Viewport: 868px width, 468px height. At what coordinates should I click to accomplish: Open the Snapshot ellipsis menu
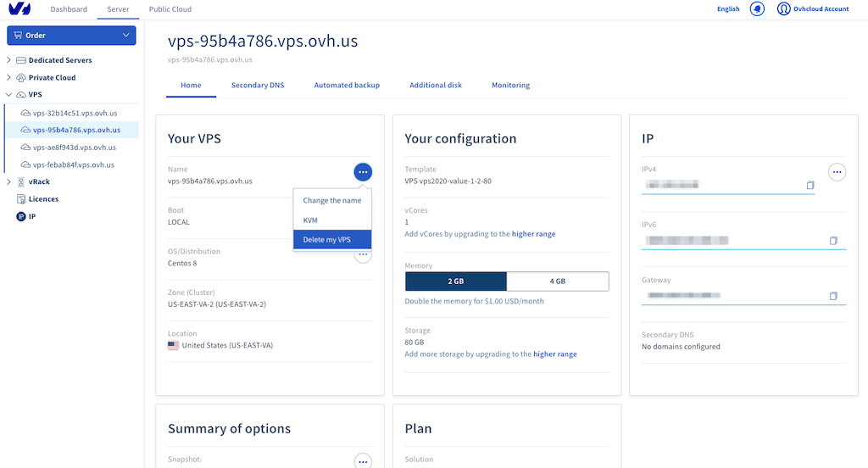pos(363,461)
